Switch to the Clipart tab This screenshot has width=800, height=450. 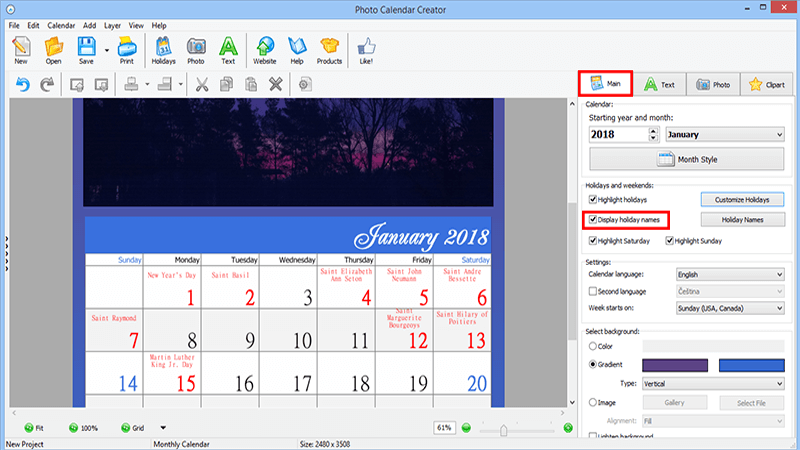coord(767,85)
